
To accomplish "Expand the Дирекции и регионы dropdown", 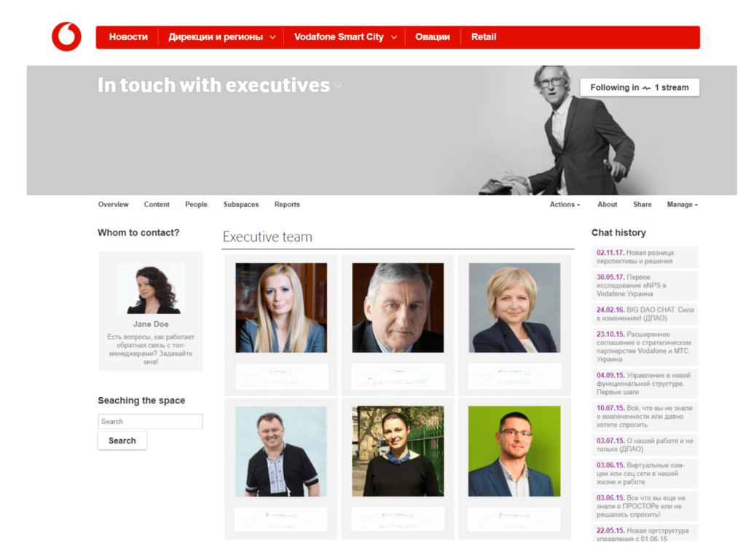I will pyautogui.click(x=221, y=37).
